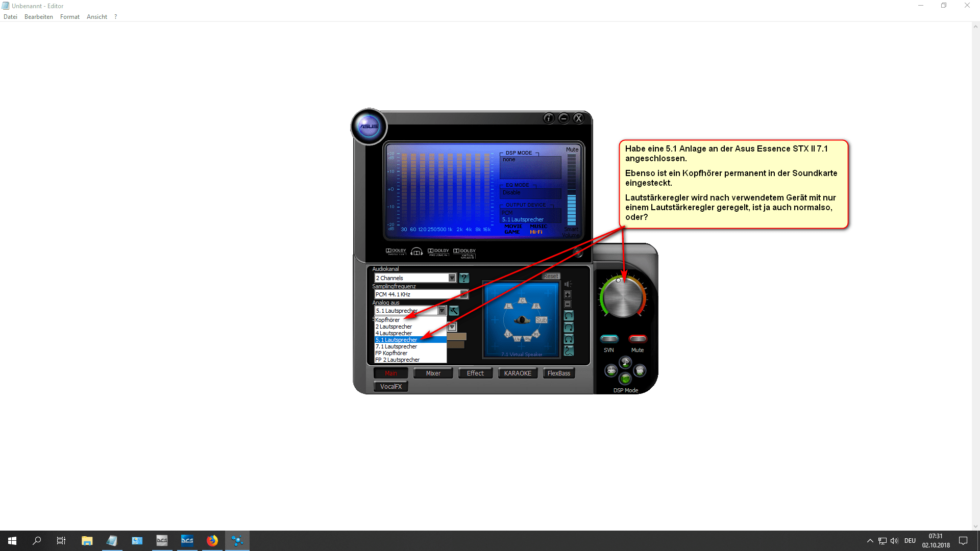980x551 pixels.
Task: Toggle the front left L speaker in the diagram
Action: tap(508, 306)
